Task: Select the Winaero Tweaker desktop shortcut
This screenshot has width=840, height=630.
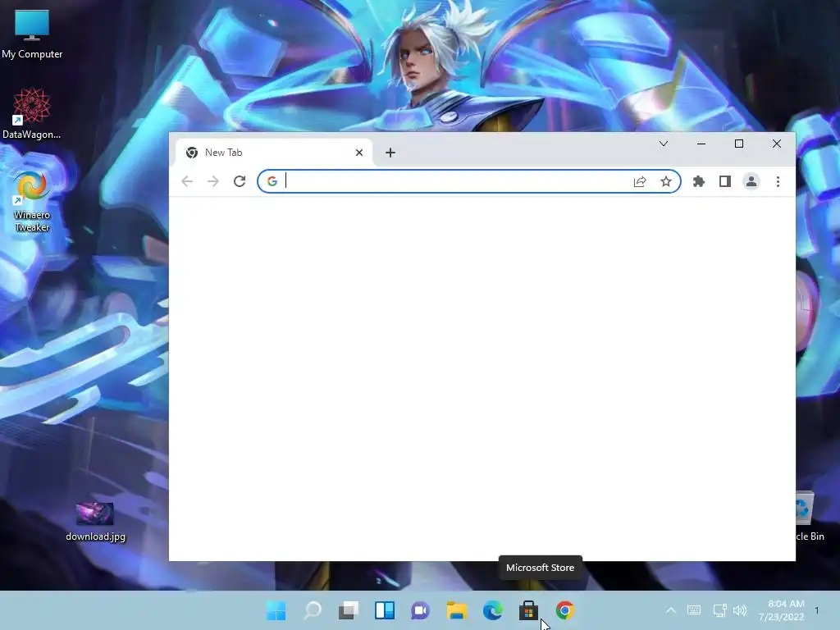Action: 32,201
